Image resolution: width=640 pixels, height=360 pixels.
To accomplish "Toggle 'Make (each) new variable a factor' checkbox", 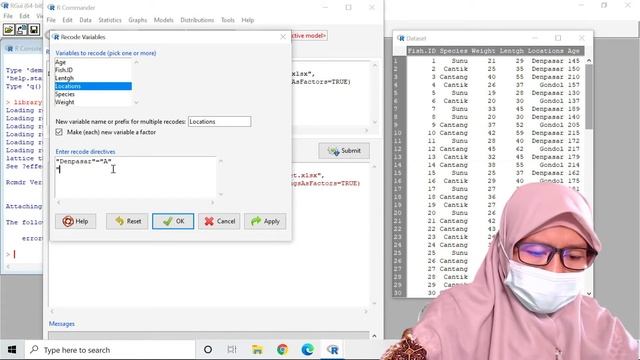I will [x=59, y=132].
